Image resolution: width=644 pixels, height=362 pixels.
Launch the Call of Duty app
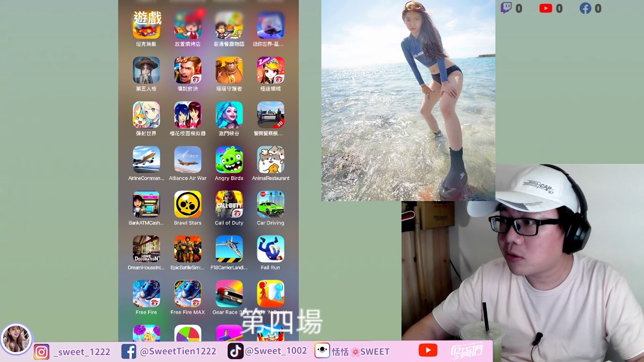(229, 205)
